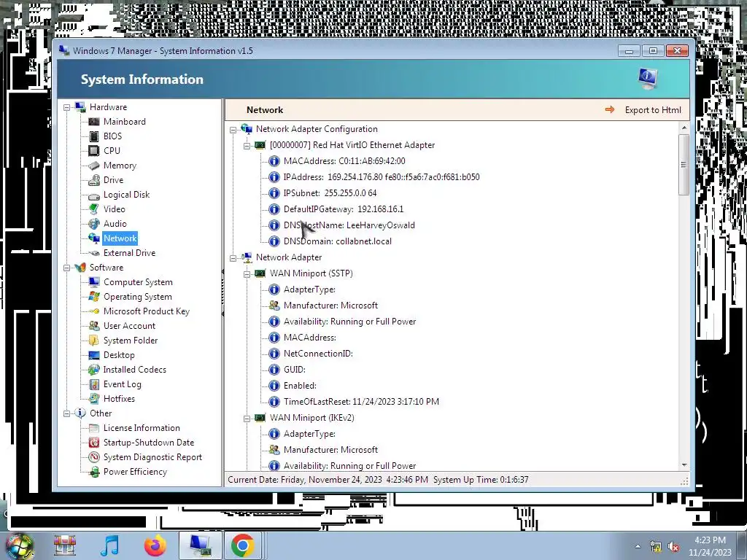Click the info icon beside MACAddress C0:11:AB:69:42:00
Screen dimensions: 747x560
(x=274, y=161)
